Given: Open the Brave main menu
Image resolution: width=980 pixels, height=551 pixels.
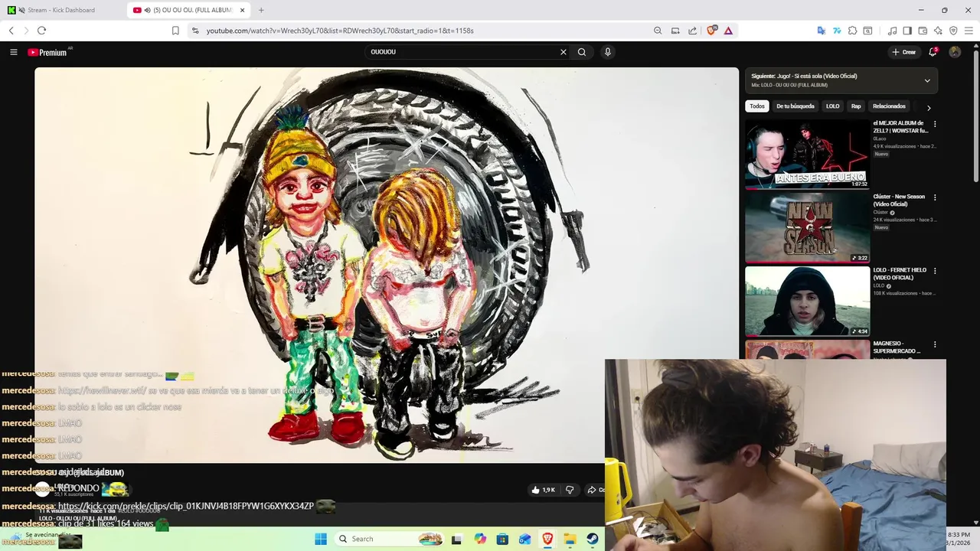Looking at the screenshot, I should pos(969,31).
